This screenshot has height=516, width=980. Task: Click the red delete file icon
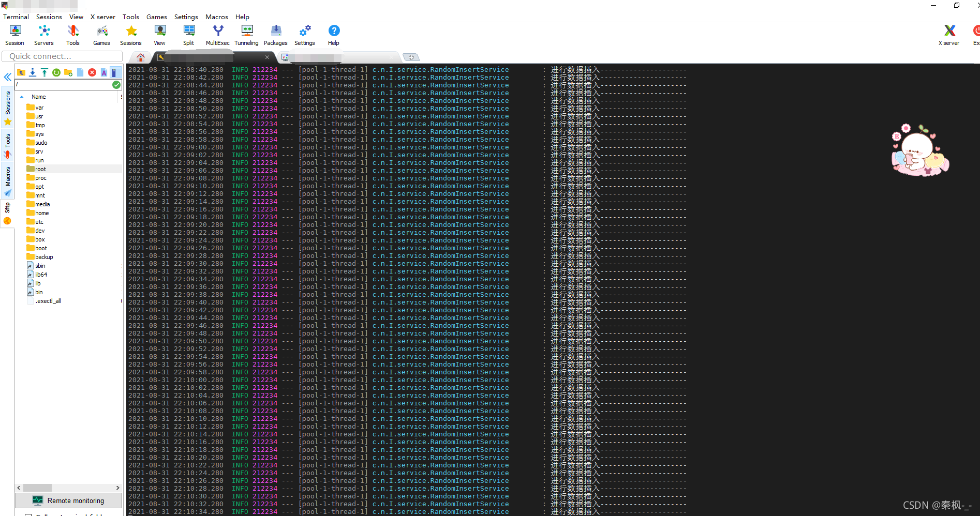coord(92,72)
